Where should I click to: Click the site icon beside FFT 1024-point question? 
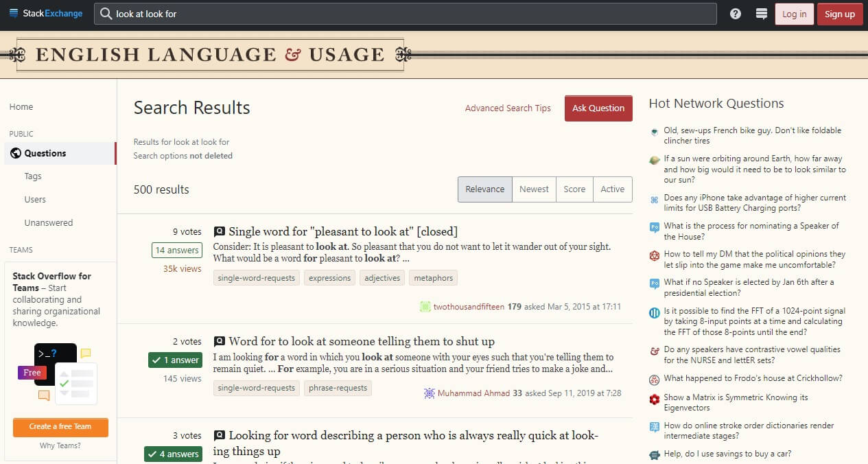point(655,312)
